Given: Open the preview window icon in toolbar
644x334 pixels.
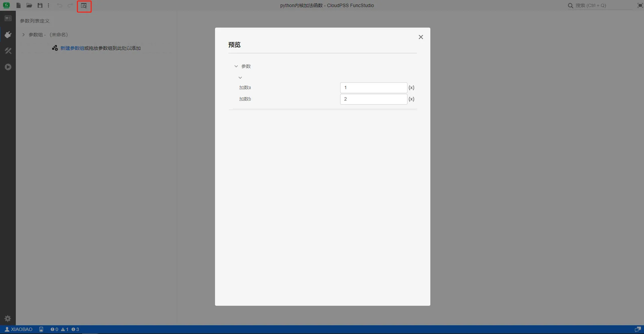Looking at the screenshot, I should tap(84, 6).
